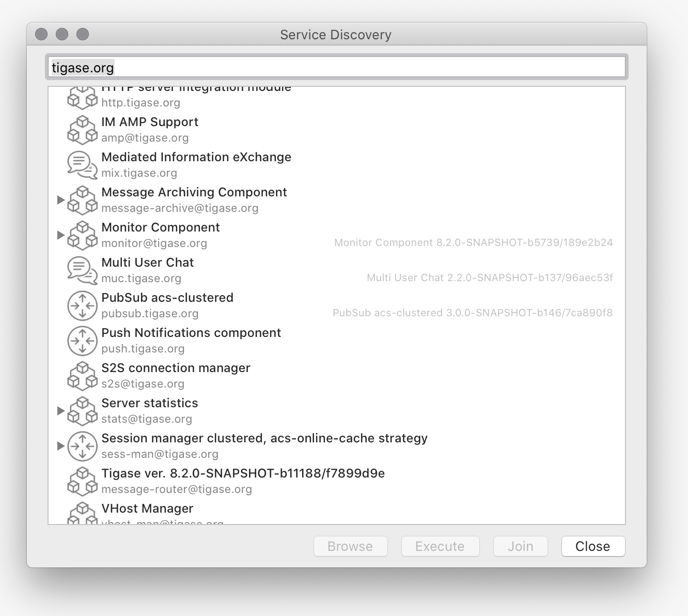Click PubSub acs-clustered 3.0.0-SNAPSHOT version text
The height and width of the screenshot is (616, 688).
pyautogui.click(x=473, y=313)
